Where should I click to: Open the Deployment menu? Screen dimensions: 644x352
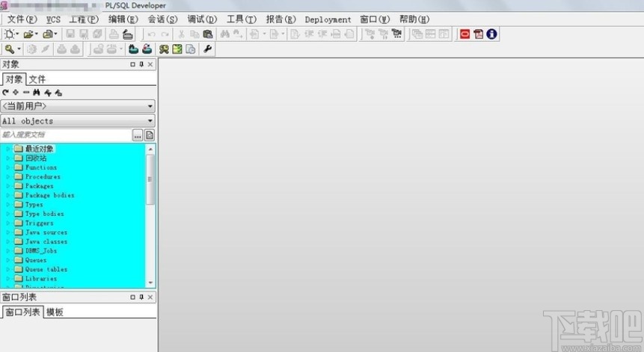coord(328,19)
